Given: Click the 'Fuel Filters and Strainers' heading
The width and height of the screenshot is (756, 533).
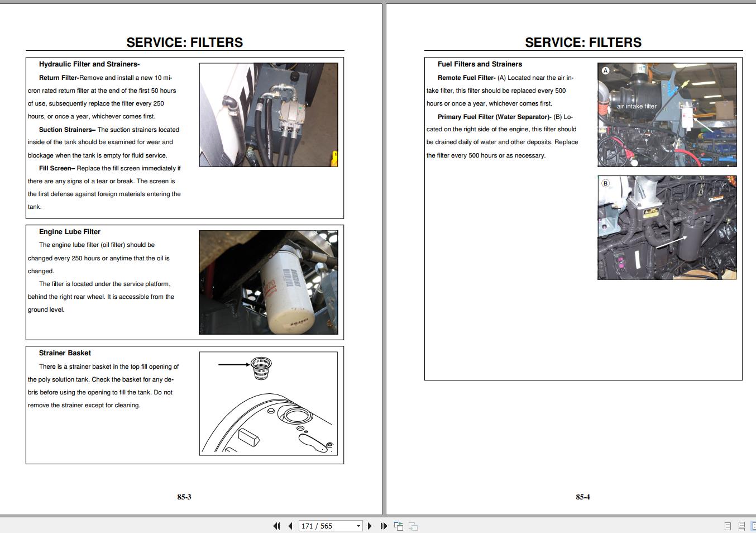Looking at the screenshot, I should click(x=480, y=64).
